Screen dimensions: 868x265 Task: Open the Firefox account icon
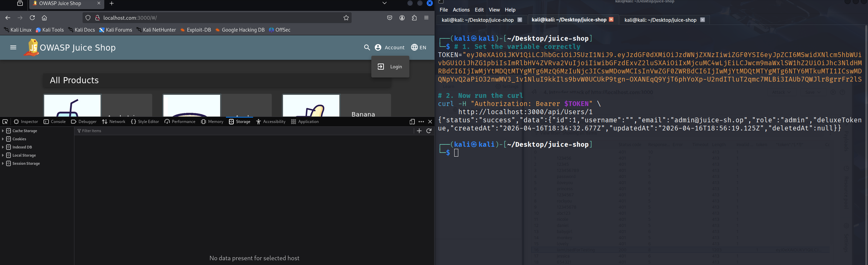pyautogui.click(x=402, y=18)
